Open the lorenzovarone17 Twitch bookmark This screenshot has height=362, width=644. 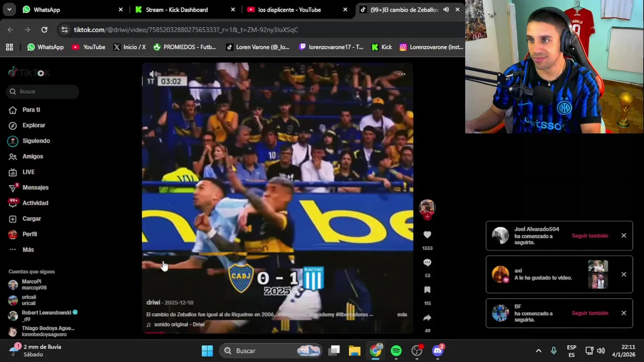click(x=331, y=47)
